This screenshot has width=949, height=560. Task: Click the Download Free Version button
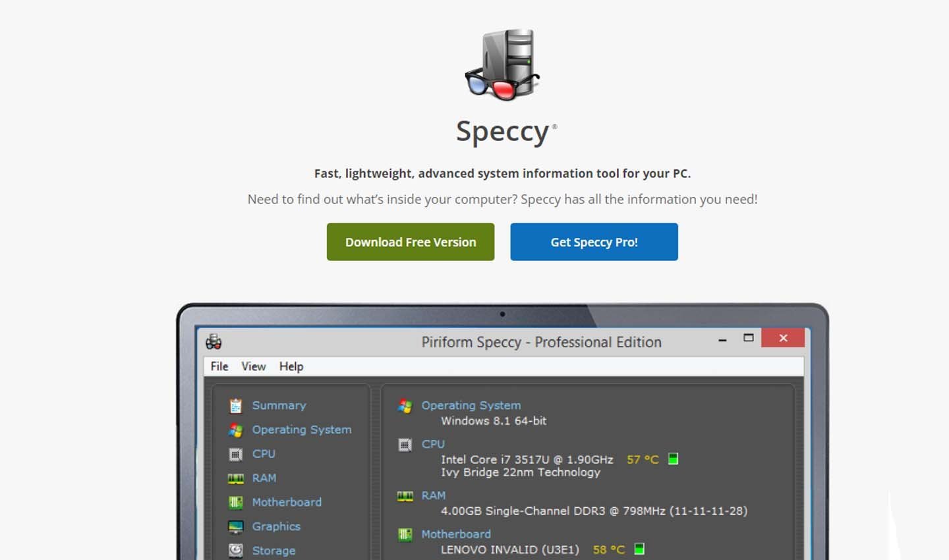pyautogui.click(x=411, y=242)
